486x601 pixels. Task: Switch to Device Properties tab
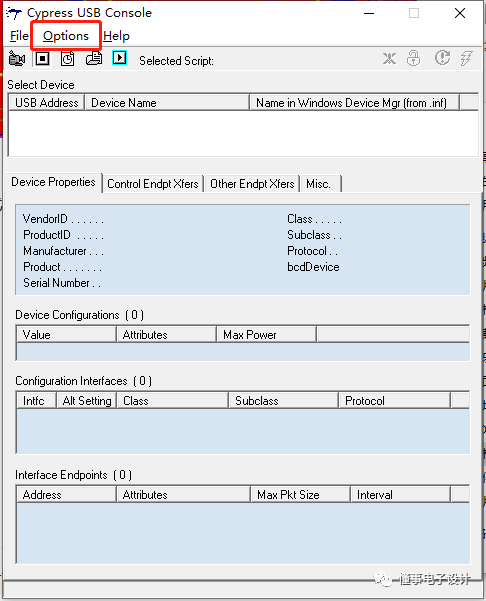point(53,182)
